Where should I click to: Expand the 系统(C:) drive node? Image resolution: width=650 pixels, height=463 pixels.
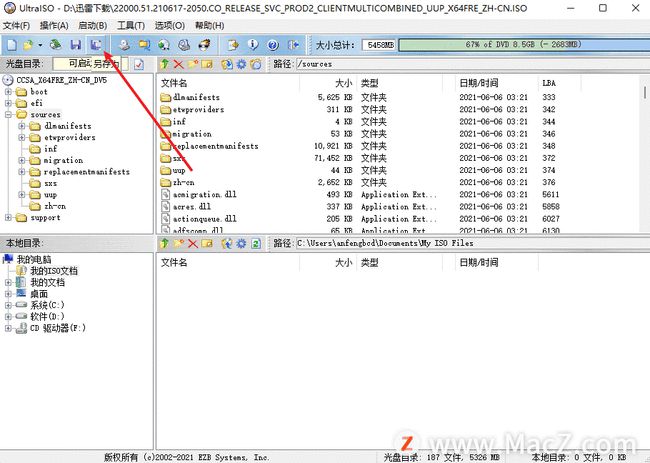pyautogui.click(x=8, y=305)
